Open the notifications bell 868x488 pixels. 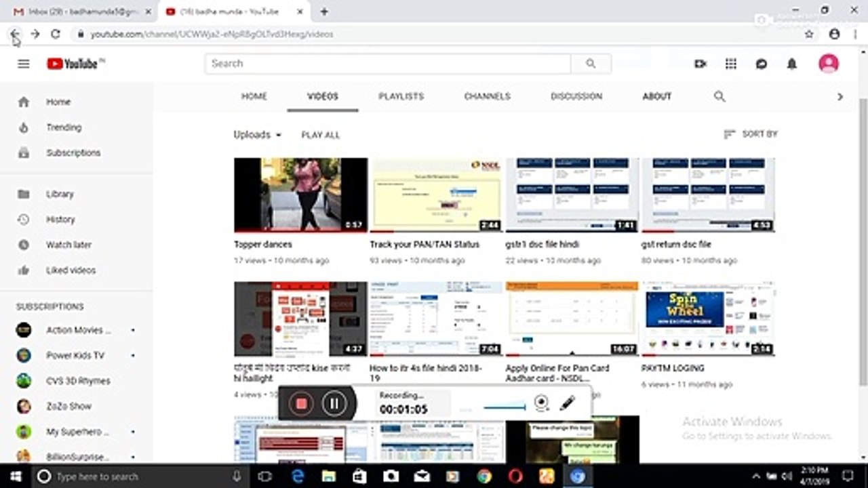(x=791, y=64)
